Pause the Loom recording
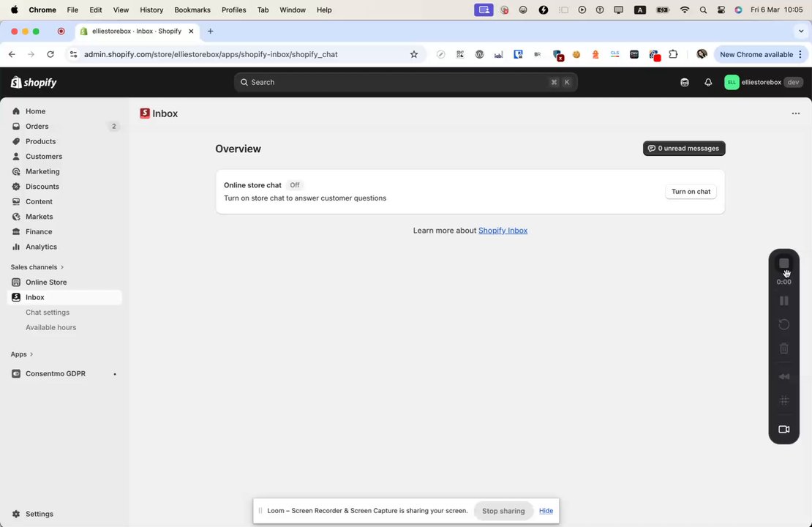Viewport: 812px width, 527px height. point(783,301)
